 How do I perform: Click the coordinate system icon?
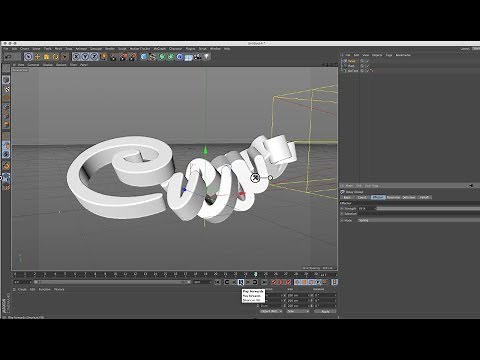tap(104, 57)
